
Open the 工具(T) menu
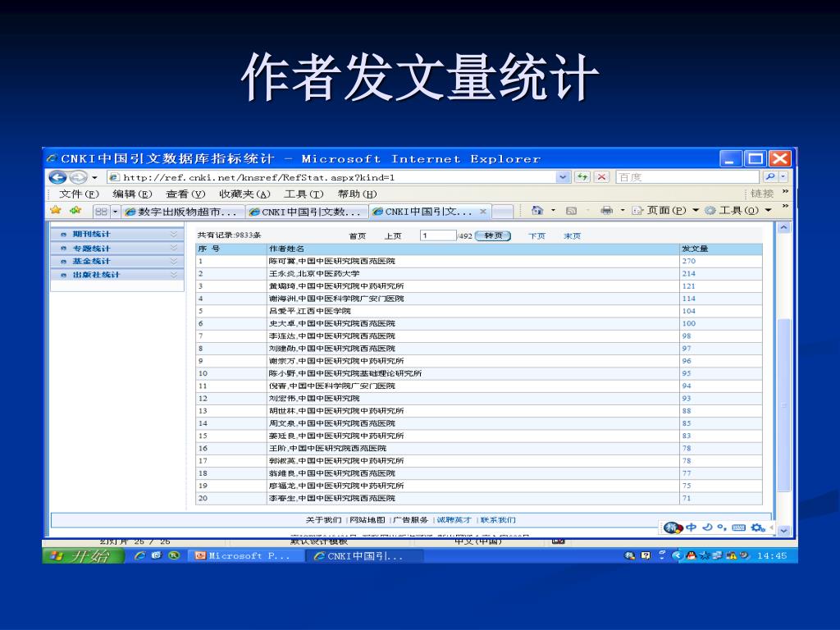click(304, 194)
